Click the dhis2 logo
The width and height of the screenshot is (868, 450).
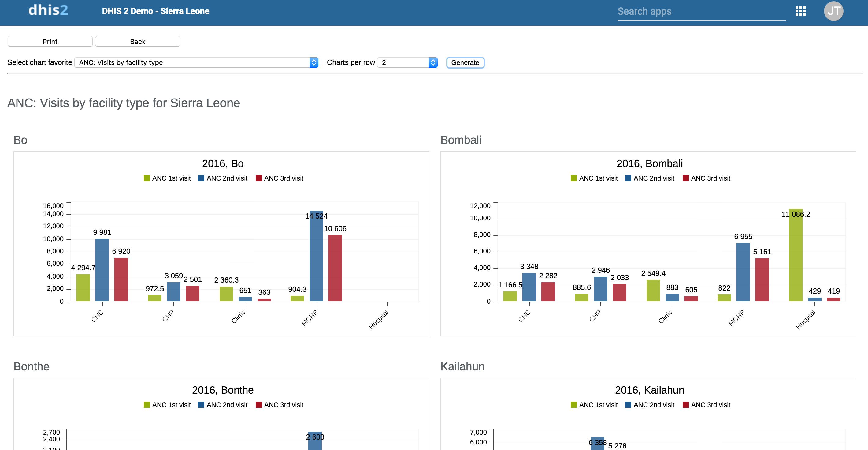[x=48, y=10]
